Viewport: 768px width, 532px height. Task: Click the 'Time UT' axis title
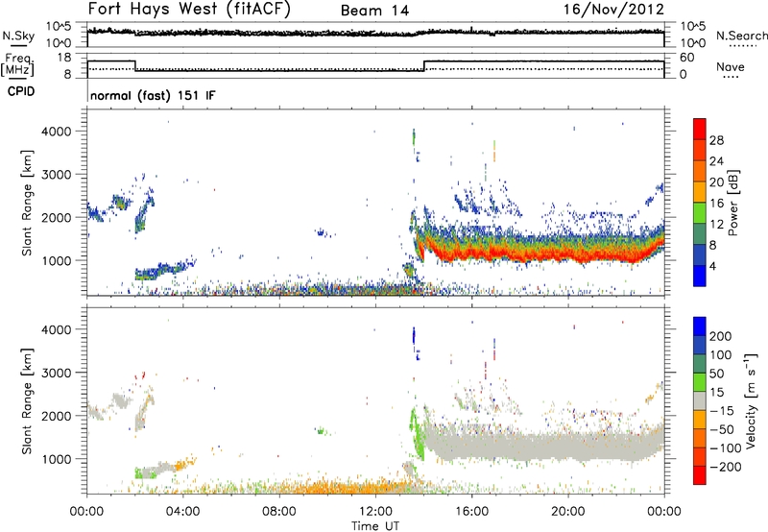[x=375, y=526]
